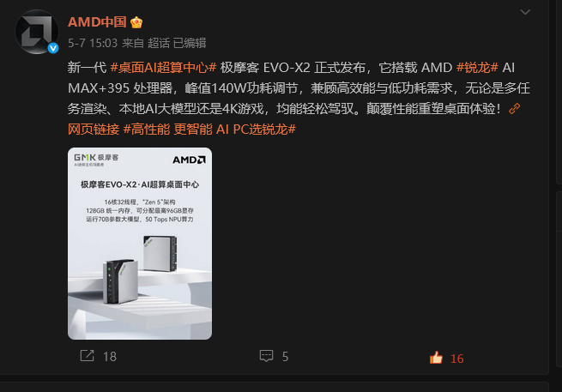Click the 已编辑 edited label
Image resolution: width=562 pixels, height=392 pixels.
click(x=190, y=43)
